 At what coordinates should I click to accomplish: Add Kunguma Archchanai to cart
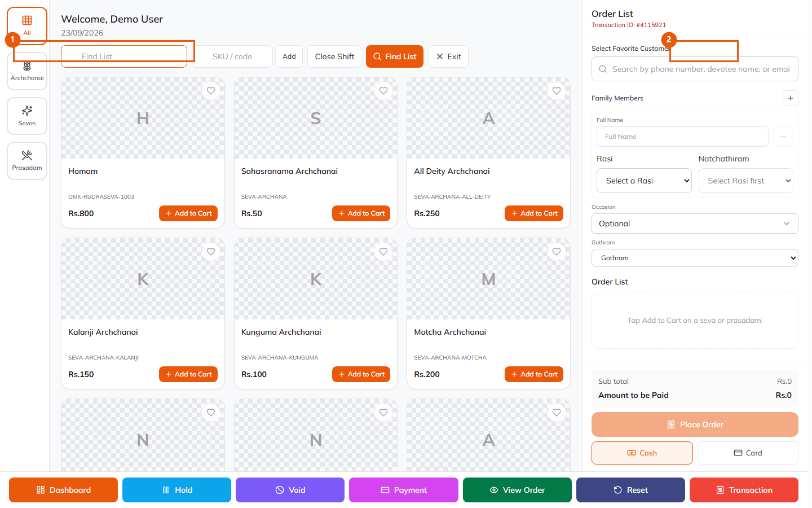tap(361, 374)
